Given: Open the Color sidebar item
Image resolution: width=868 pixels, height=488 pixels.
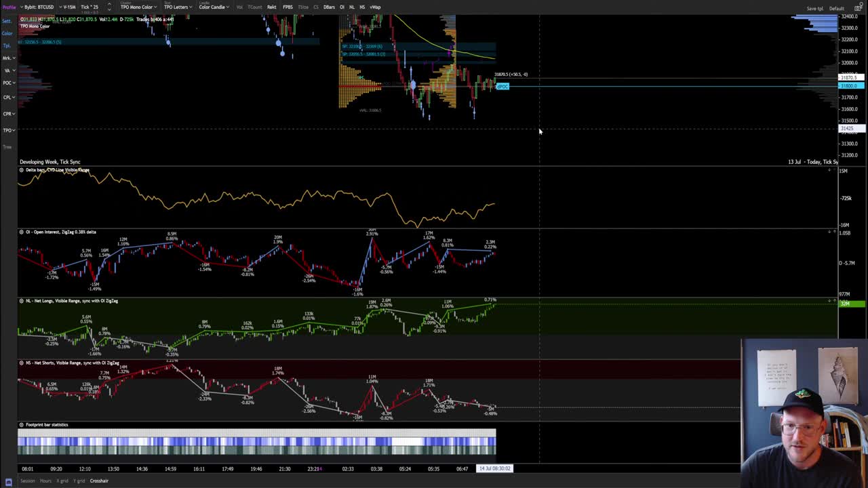Looking at the screenshot, I should (x=7, y=33).
